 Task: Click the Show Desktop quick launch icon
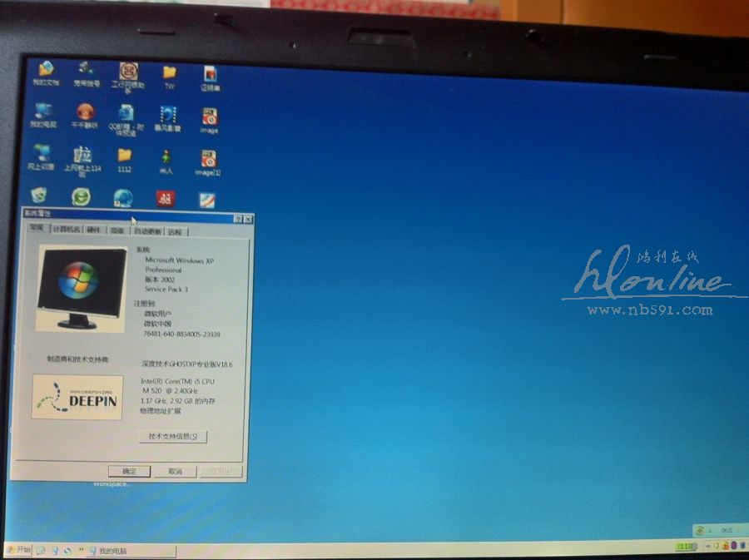click(x=41, y=551)
